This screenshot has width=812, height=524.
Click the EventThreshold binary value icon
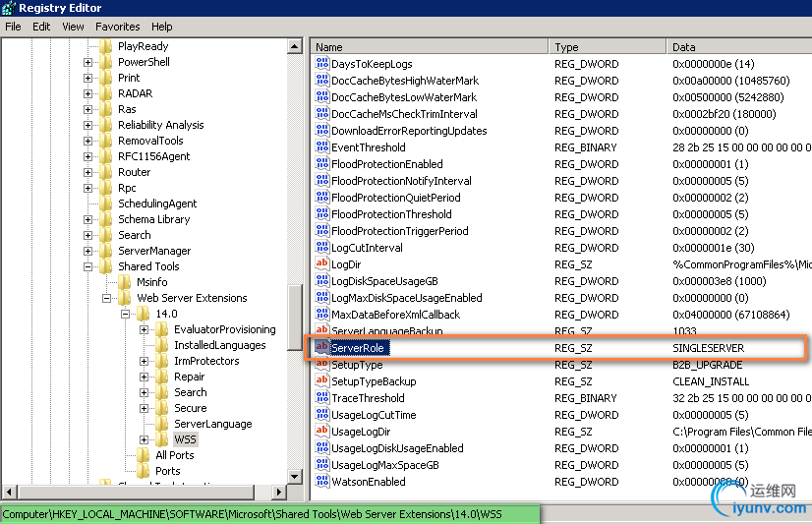[322, 147]
